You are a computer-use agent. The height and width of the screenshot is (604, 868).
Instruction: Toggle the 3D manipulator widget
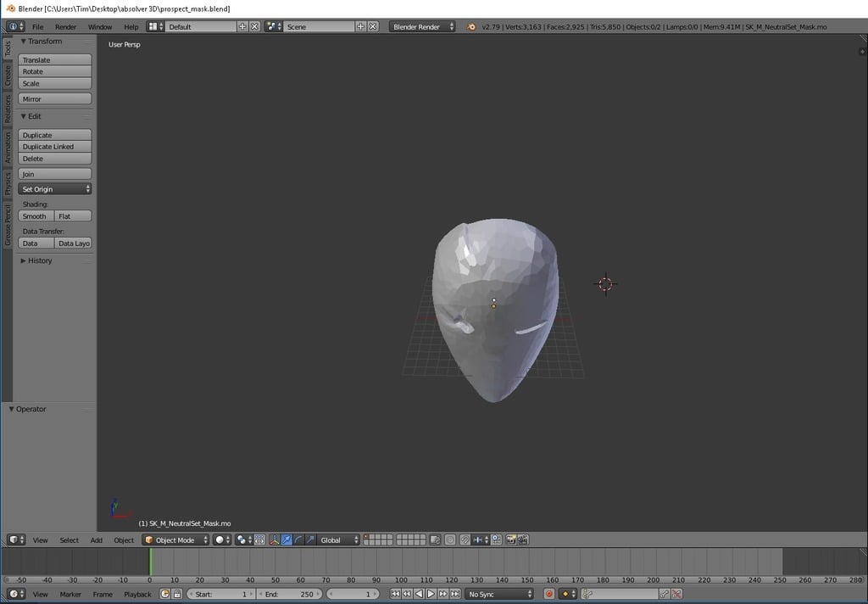click(275, 540)
